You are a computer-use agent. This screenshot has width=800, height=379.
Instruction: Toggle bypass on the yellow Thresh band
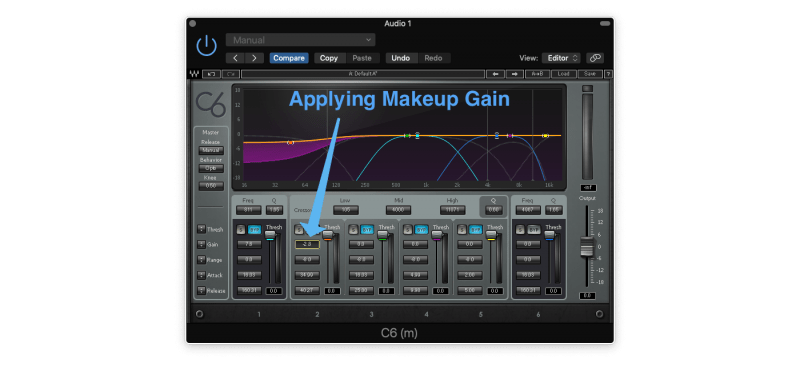click(476, 230)
